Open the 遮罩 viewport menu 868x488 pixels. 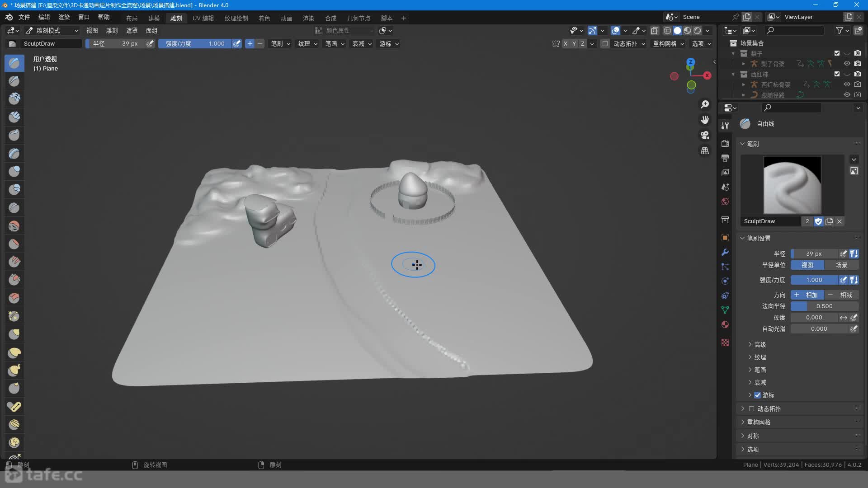(x=132, y=31)
